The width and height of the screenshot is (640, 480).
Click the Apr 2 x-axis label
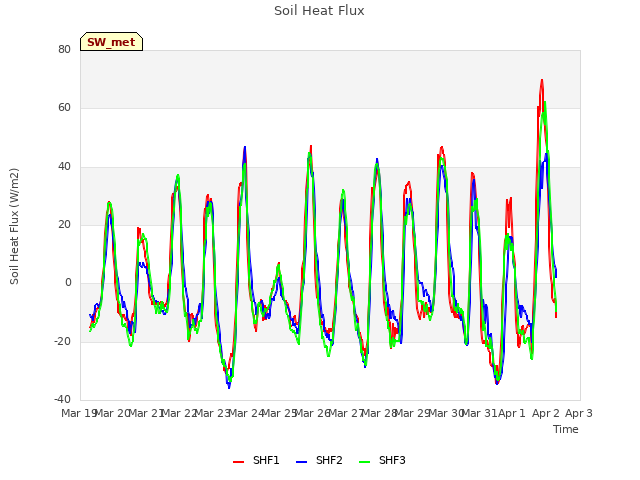pos(546,413)
